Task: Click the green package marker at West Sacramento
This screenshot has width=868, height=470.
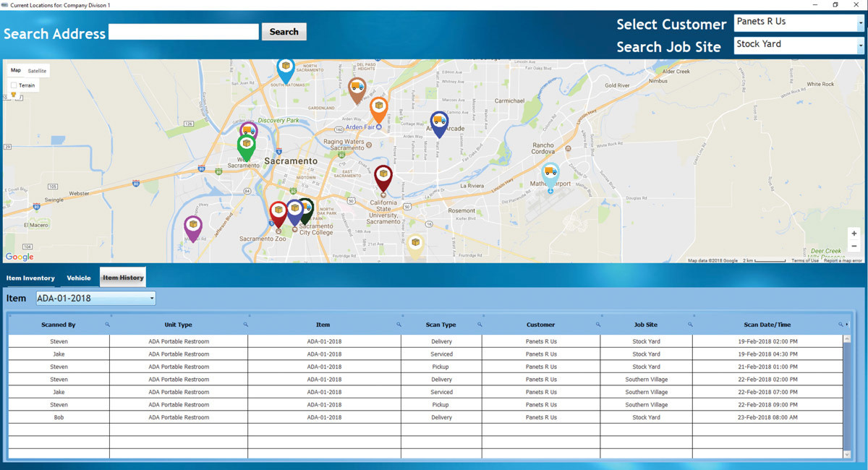Action: (x=247, y=145)
